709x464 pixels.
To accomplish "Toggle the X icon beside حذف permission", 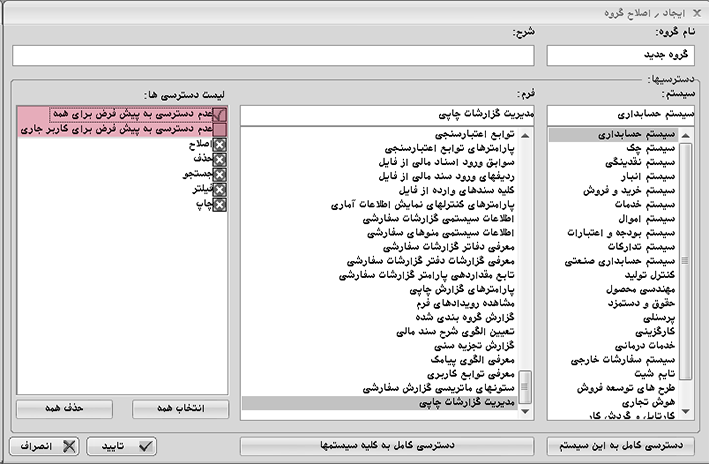I will 220,160.
